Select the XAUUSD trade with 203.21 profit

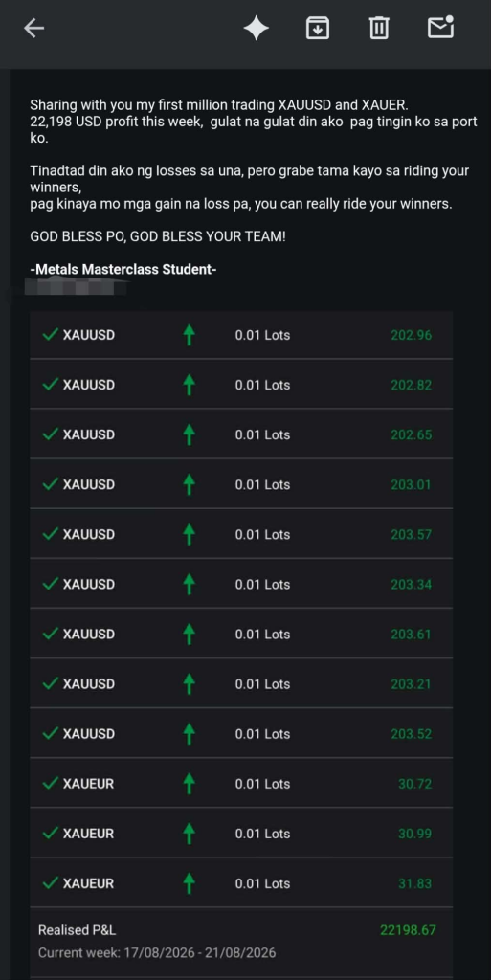[x=241, y=683]
